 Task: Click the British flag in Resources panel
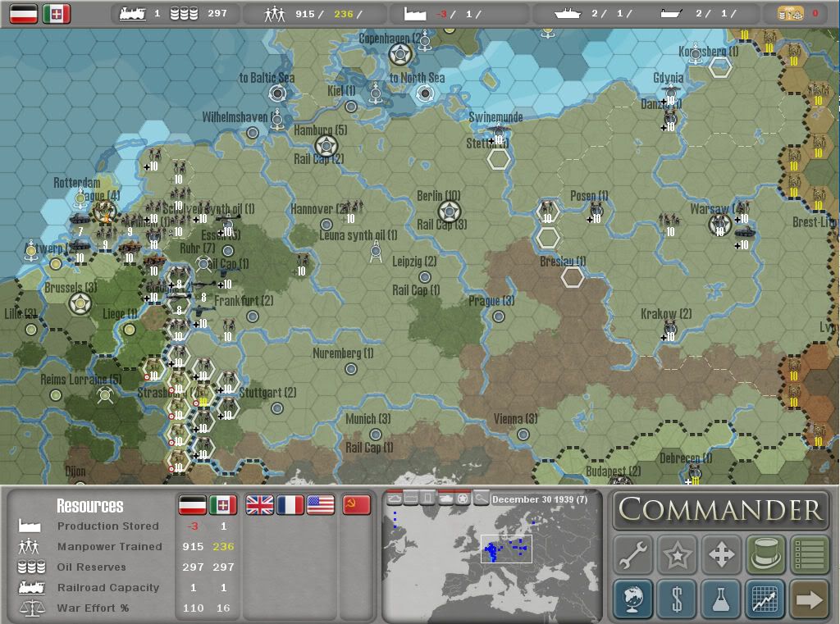click(260, 505)
